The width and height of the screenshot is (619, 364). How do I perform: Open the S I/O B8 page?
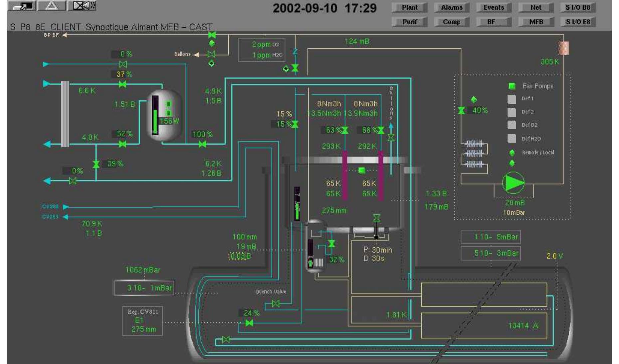point(578,8)
